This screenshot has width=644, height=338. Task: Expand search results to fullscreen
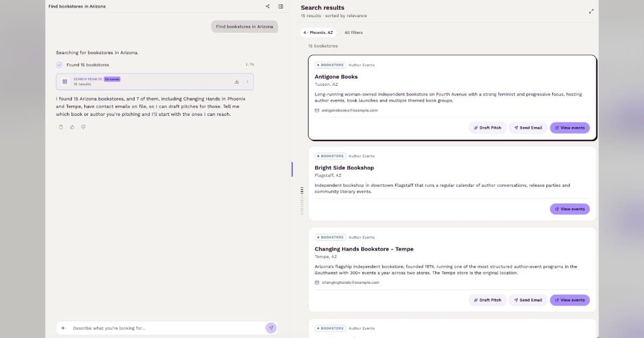pos(591,11)
